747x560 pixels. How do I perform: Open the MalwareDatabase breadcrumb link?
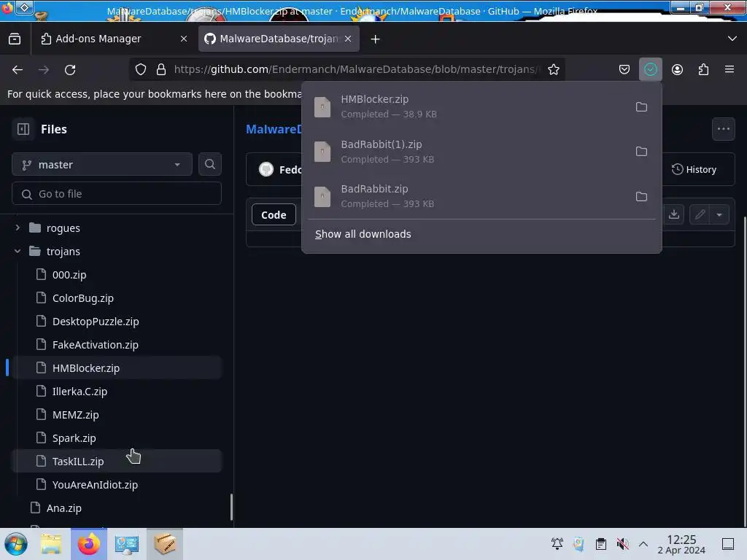point(274,129)
